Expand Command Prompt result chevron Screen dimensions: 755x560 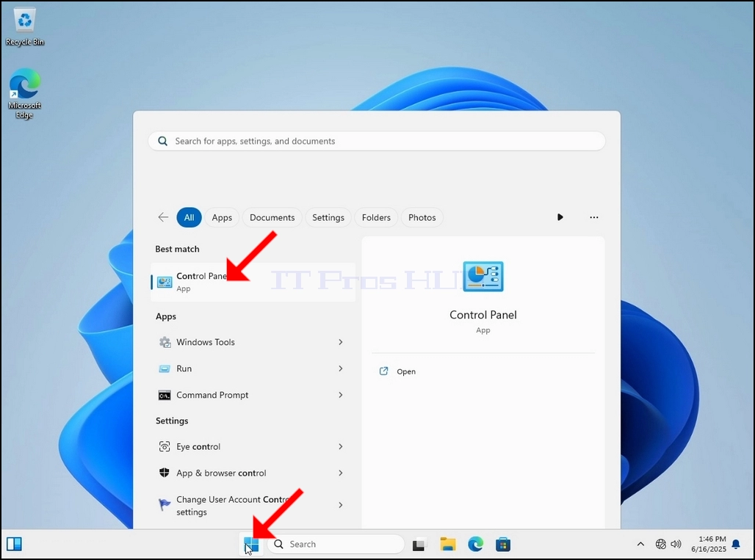341,395
